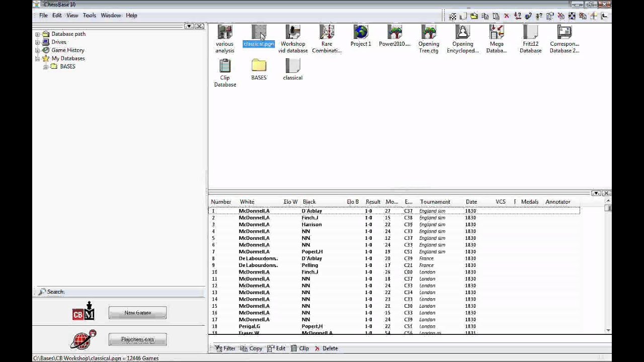Select the Mega Databa... icon

click(x=497, y=39)
